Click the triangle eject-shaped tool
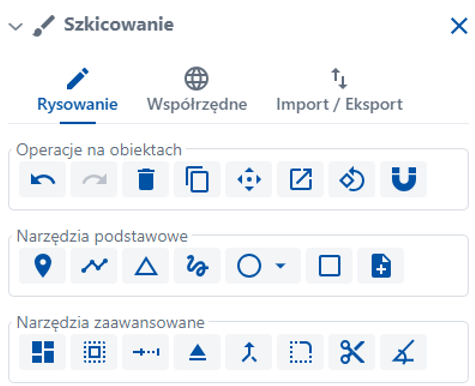 coord(197,352)
